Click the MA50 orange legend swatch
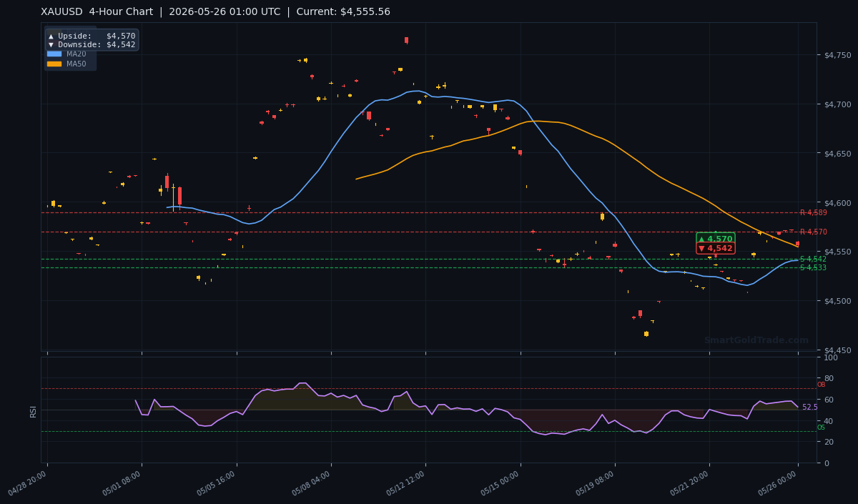 [x=54, y=64]
